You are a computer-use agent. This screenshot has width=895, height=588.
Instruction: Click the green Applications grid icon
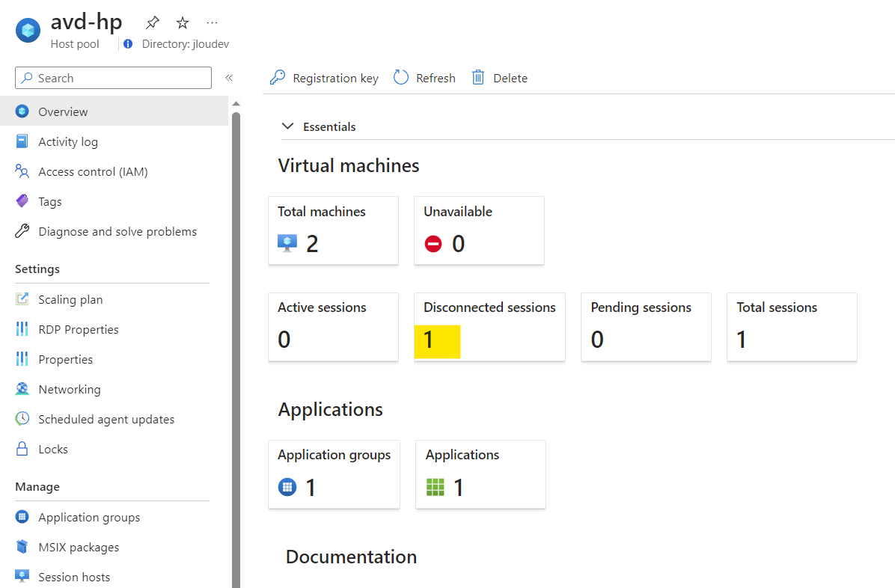click(x=436, y=487)
